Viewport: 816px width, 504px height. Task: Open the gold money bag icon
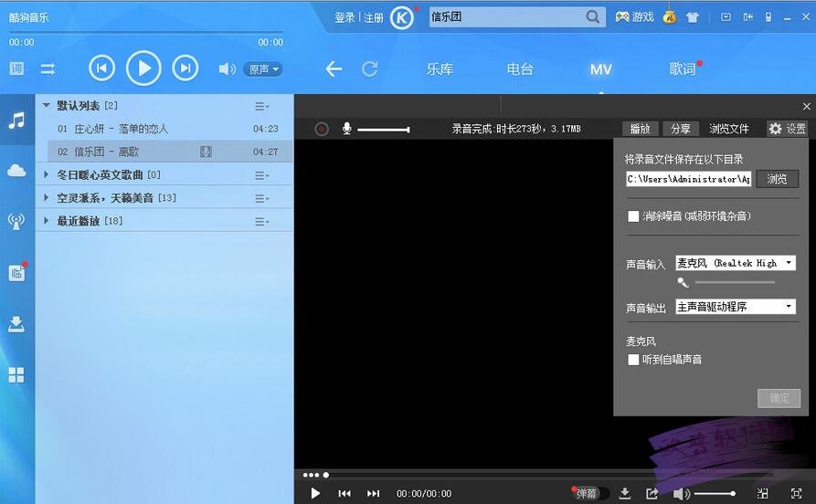[x=670, y=17]
